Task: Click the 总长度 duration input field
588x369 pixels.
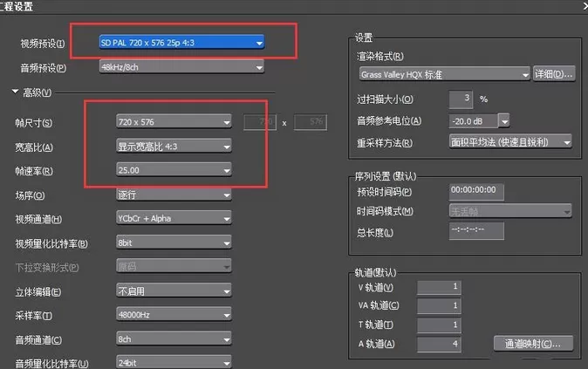Action: coord(476,230)
